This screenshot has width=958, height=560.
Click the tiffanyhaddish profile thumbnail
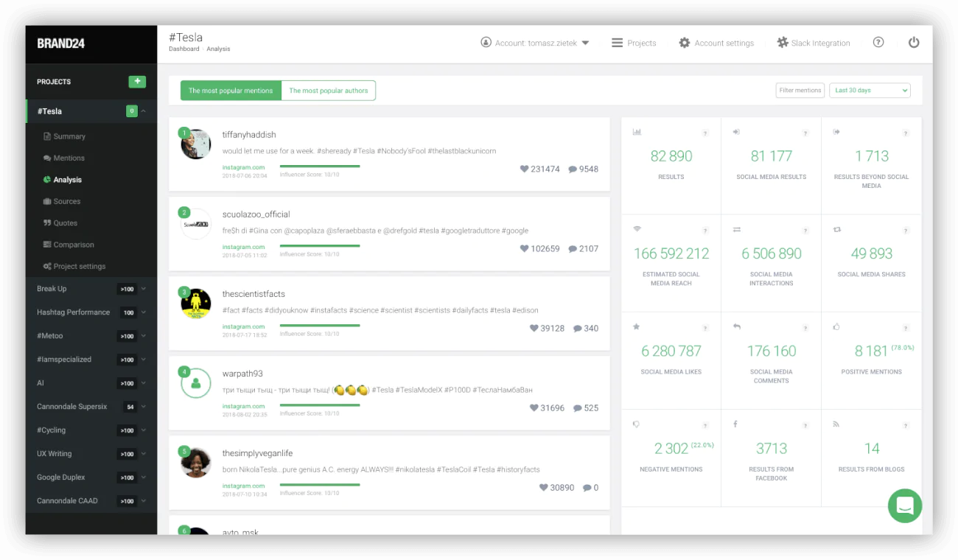[196, 144]
